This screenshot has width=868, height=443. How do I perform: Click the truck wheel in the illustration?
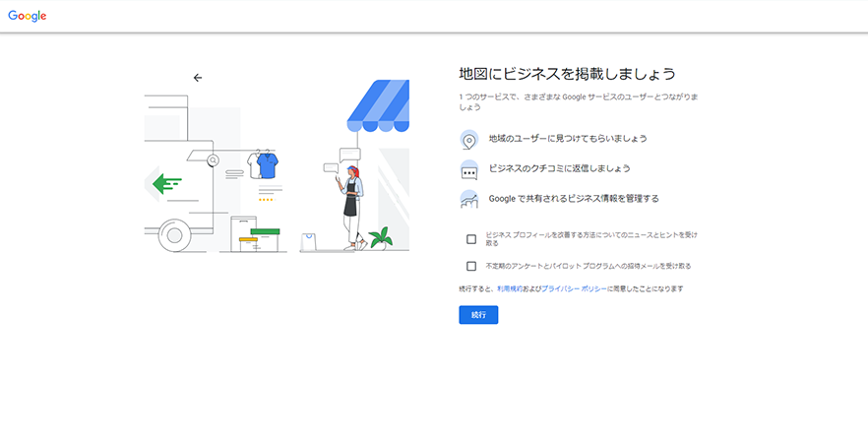tap(174, 234)
